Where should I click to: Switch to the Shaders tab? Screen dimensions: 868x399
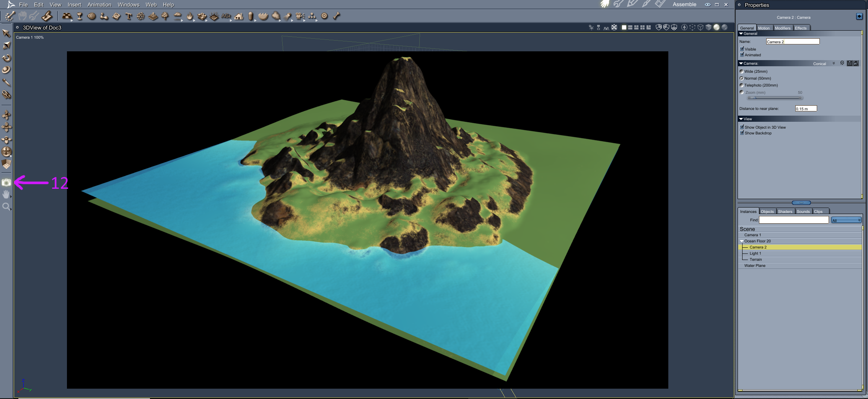click(x=785, y=211)
